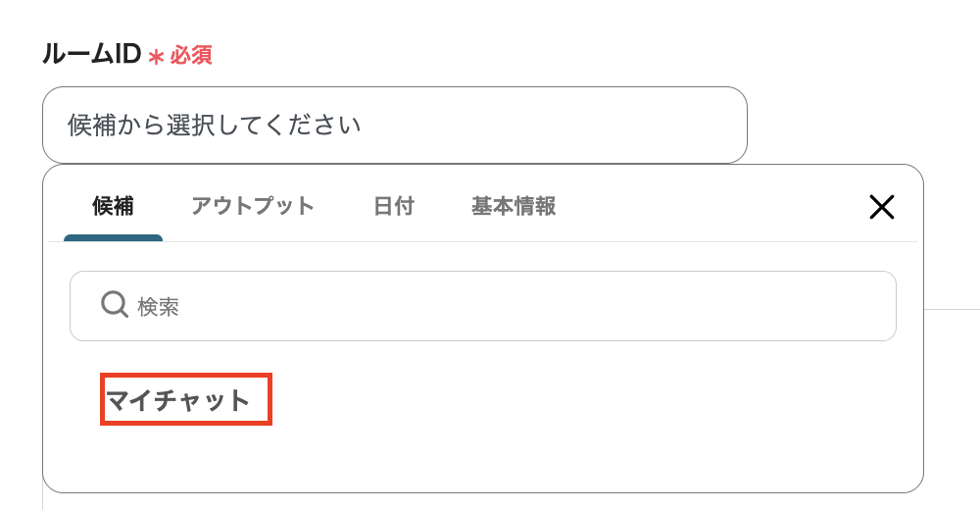The image size is (980, 510).
Task: Focus the 検索 search field
Action: [490, 306]
